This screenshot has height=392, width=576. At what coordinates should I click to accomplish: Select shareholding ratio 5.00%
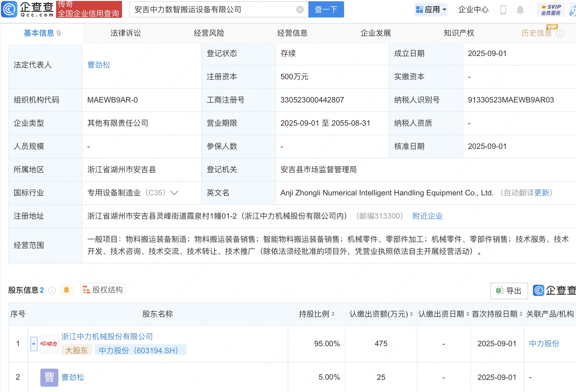(x=329, y=377)
